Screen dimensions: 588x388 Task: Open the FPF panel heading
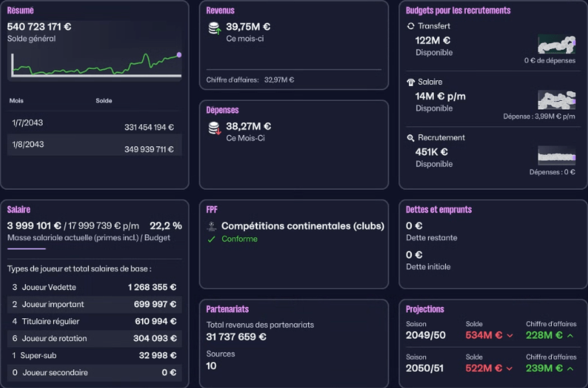212,210
